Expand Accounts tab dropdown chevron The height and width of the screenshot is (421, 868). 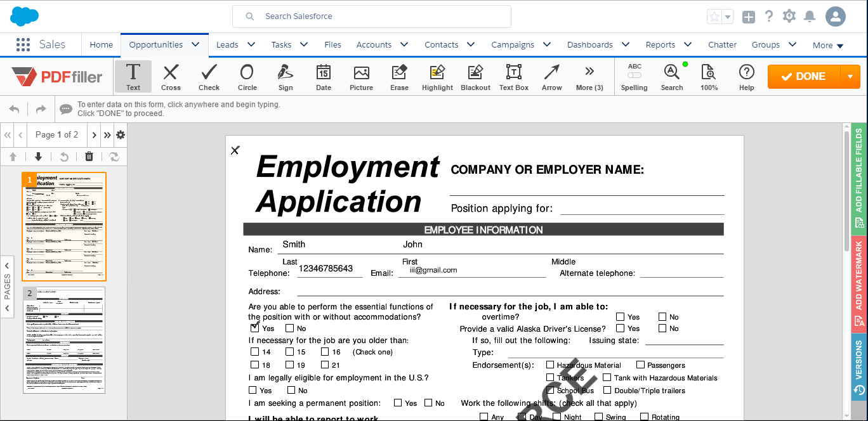click(404, 44)
